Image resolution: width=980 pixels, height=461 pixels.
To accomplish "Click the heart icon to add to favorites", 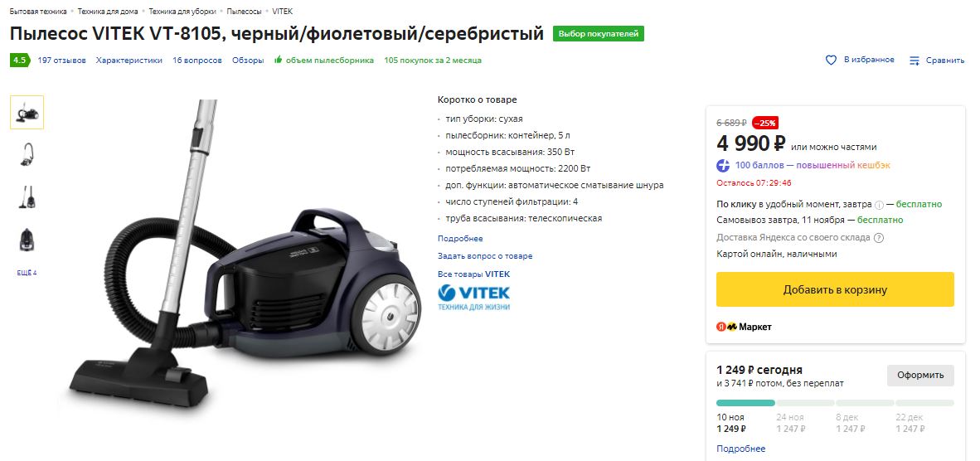I will pos(831,61).
